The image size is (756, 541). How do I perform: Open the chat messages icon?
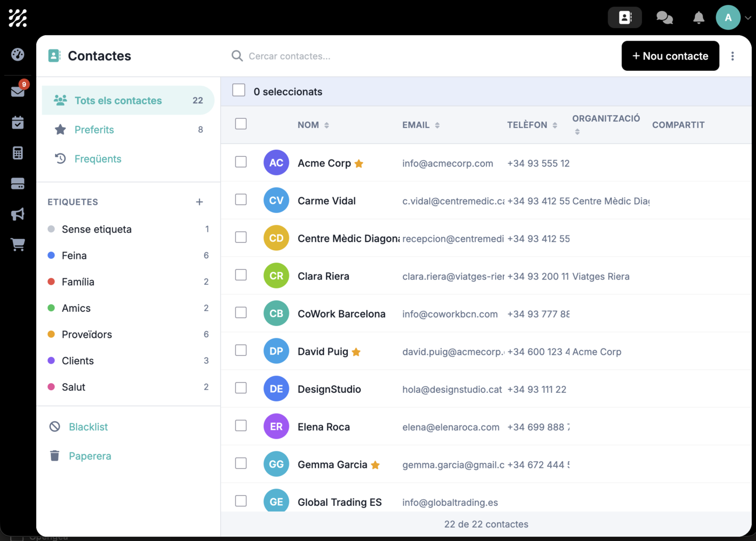[x=664, y=18]
